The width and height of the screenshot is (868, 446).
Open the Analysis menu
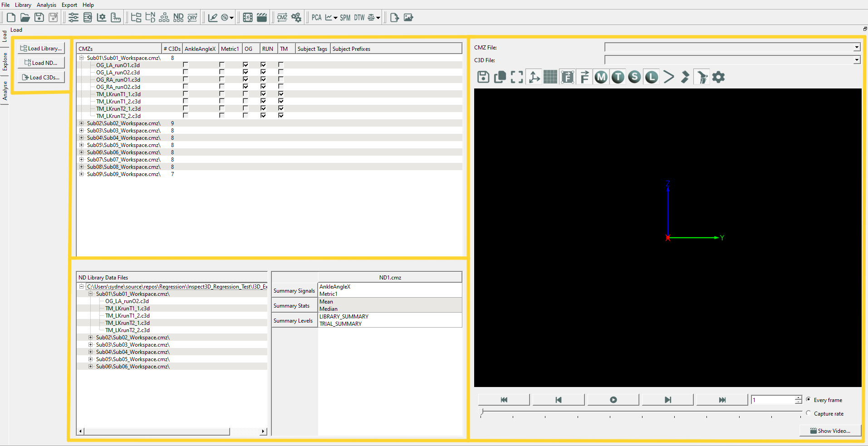pyautogui.click(x=46, y=5)
